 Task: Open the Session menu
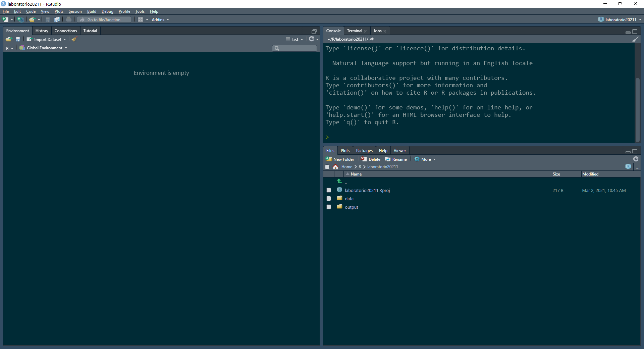[75, 11]
